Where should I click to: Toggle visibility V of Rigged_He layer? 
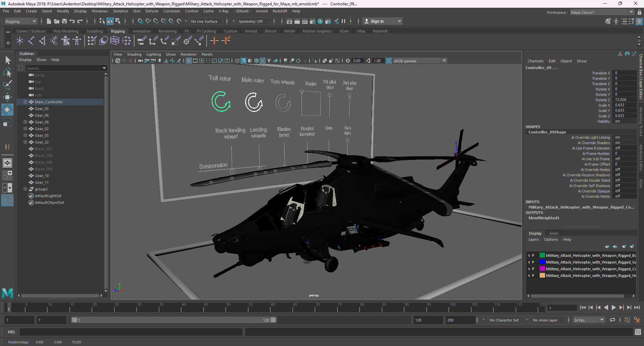[x=529, y=276]
